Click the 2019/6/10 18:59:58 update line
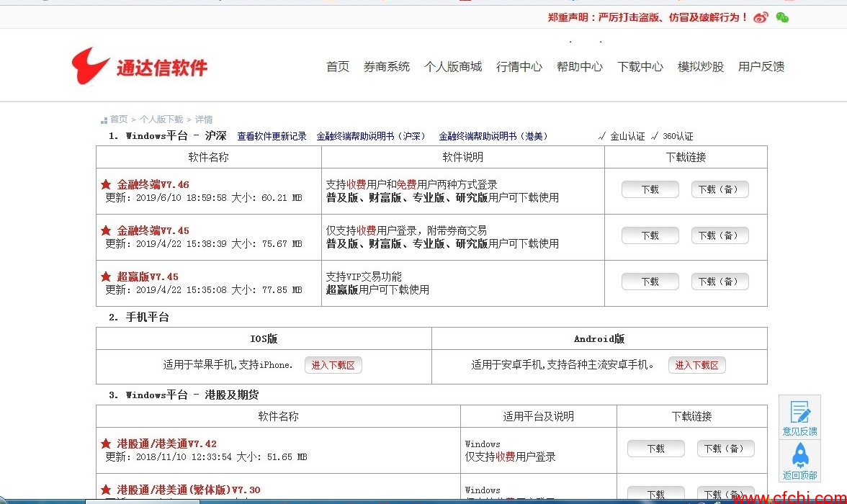This screenshot has height=504, width=847. pos(204,198)
